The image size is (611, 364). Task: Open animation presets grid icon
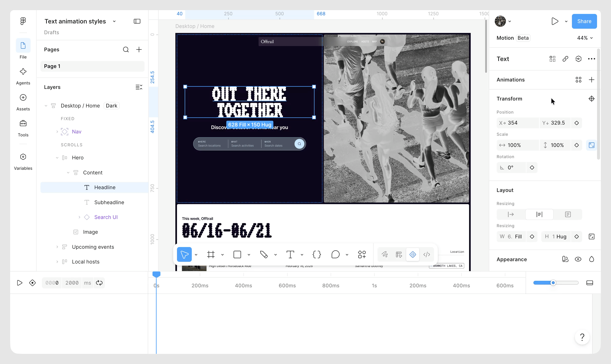(x=578, y=80)
